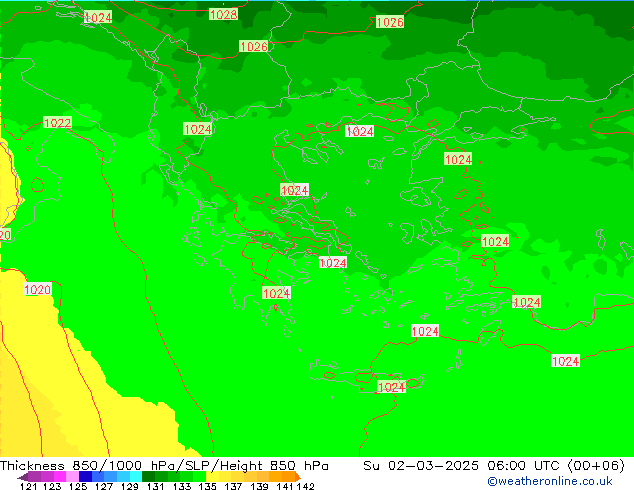Screen dimensions: 634x490
Task: Click the '121' legend value
Action: (x=28, y=486)
